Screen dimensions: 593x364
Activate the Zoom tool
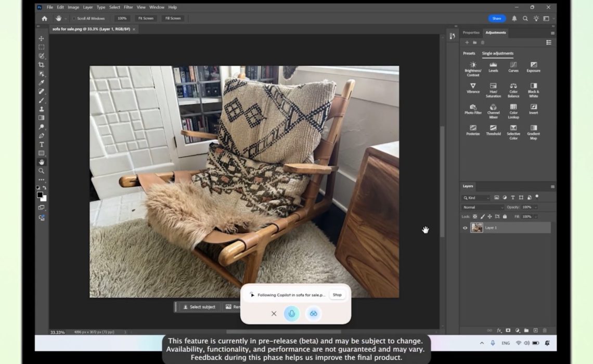point(41,170)
